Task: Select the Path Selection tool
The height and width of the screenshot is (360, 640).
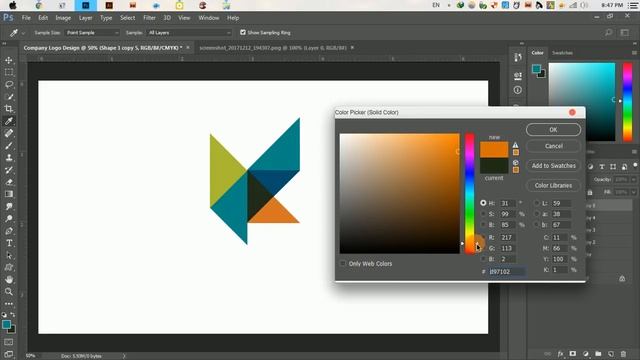Action: click(9, 256)
